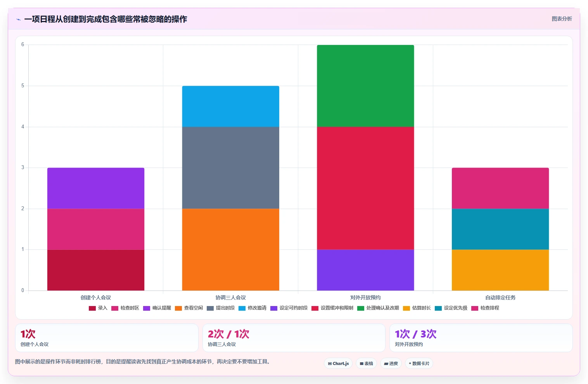The image size is (588, 384).
Task: Click the yellow 估算时长 legend swatch
Action: (406, 308)
